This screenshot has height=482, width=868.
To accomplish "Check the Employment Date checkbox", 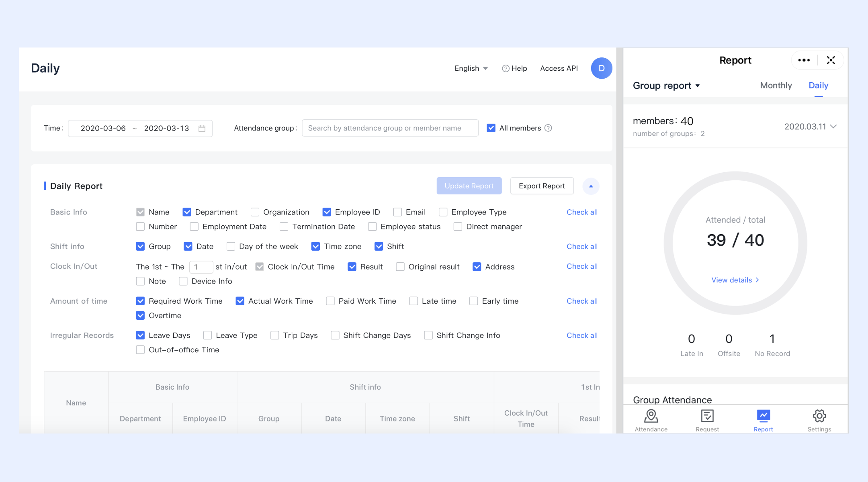I will pyautogui.click(x=194, y=227).
